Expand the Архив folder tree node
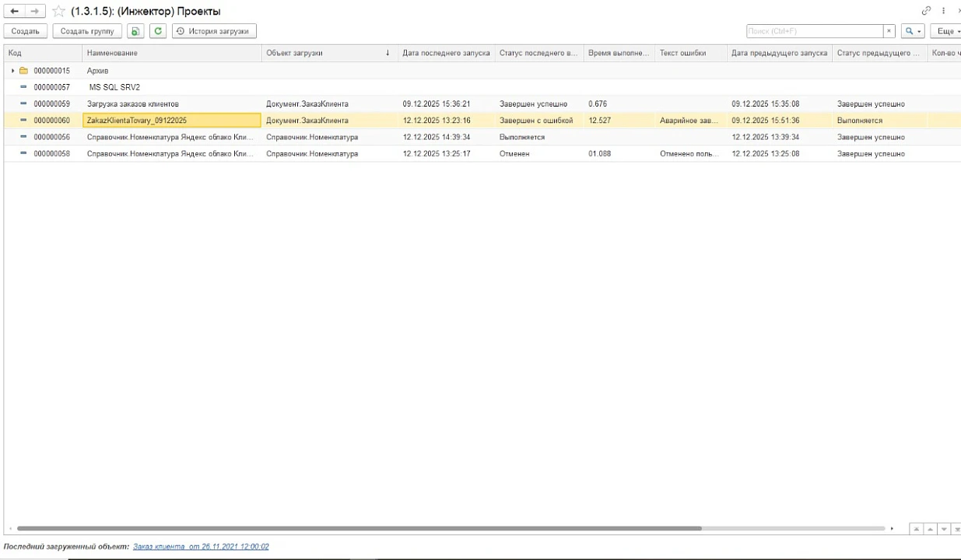The image size is (961, 560). (13, 71)
